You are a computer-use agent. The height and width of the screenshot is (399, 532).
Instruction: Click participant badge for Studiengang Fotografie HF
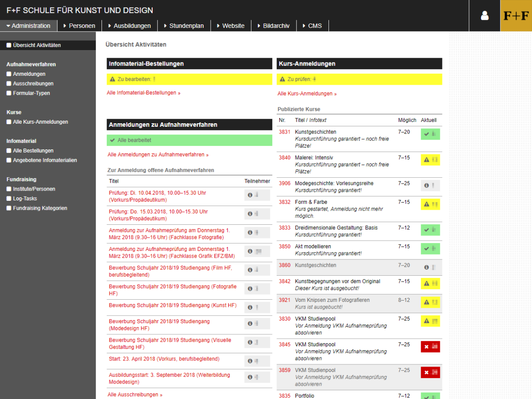coord(257,289)
